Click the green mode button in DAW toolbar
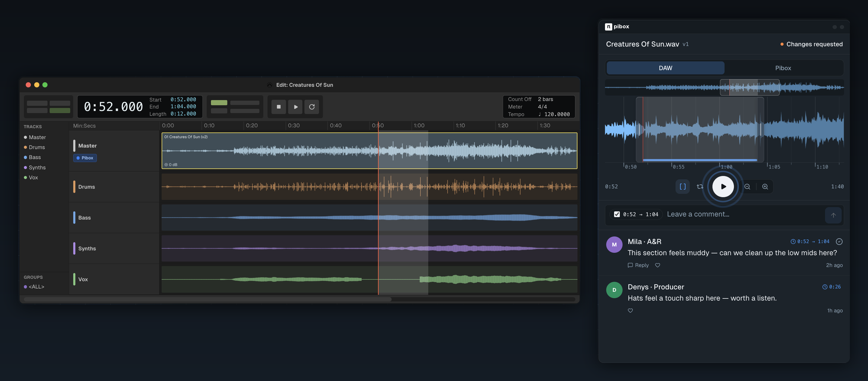 (x=60, y=111)
